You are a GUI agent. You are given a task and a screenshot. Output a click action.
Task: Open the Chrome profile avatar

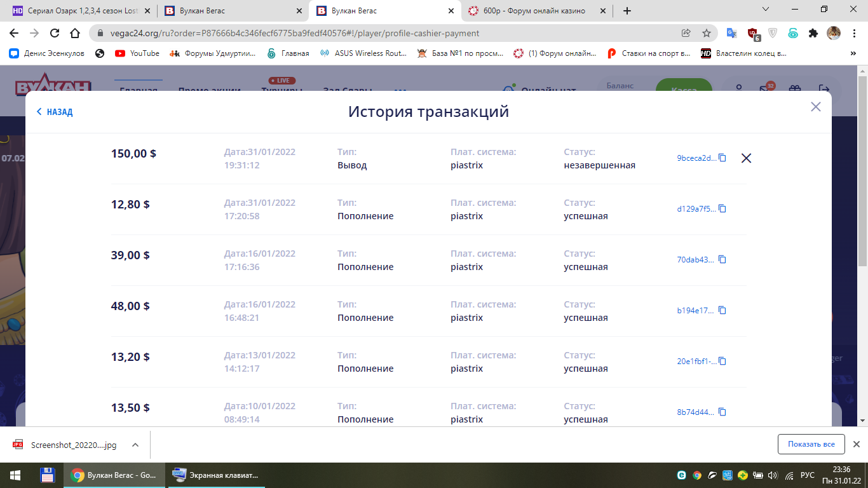833,33
